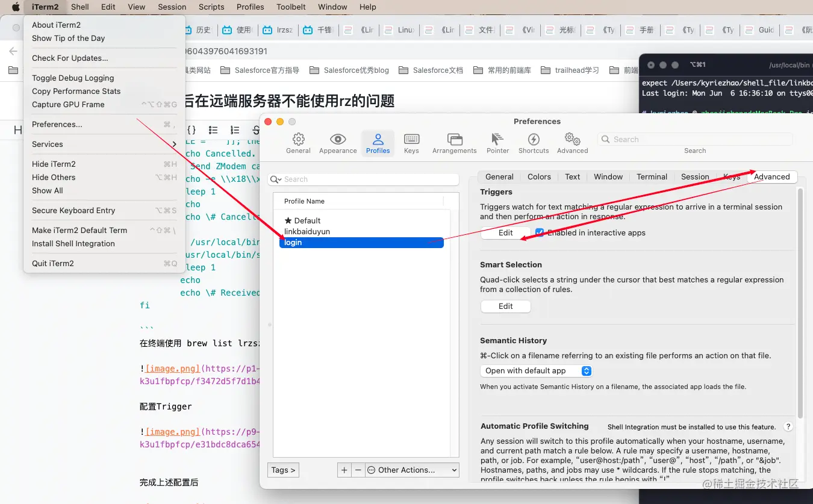Select the profile Advanced tab
The image size is (813, 504).
coord(772,176)
